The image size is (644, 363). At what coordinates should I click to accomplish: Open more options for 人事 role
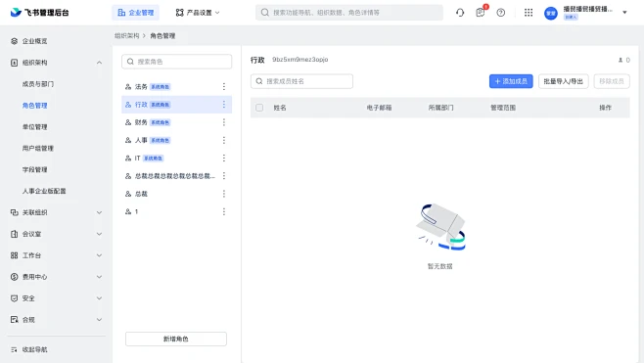[224, 140]
